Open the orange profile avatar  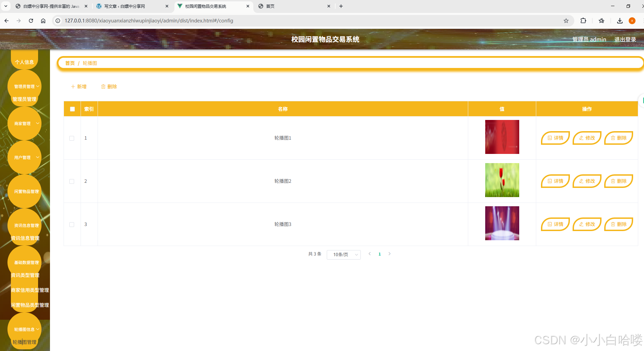(632, 21)
